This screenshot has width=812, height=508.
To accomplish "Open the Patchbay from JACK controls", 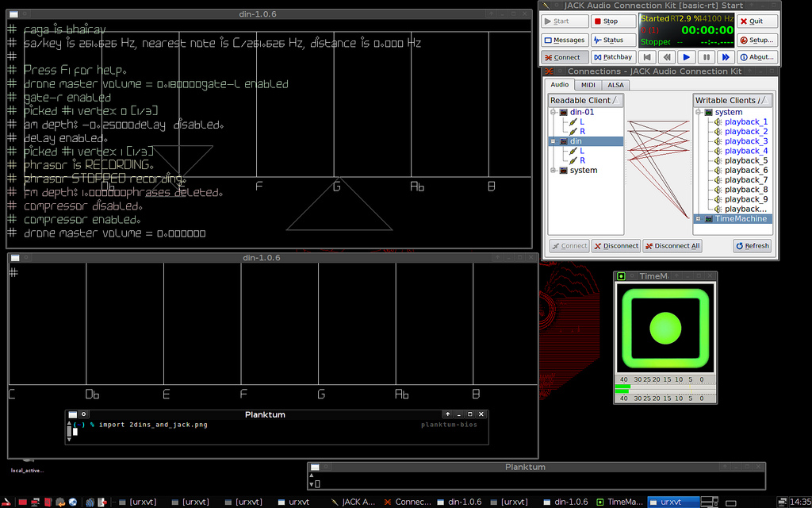I will click(x=613, y=57).
